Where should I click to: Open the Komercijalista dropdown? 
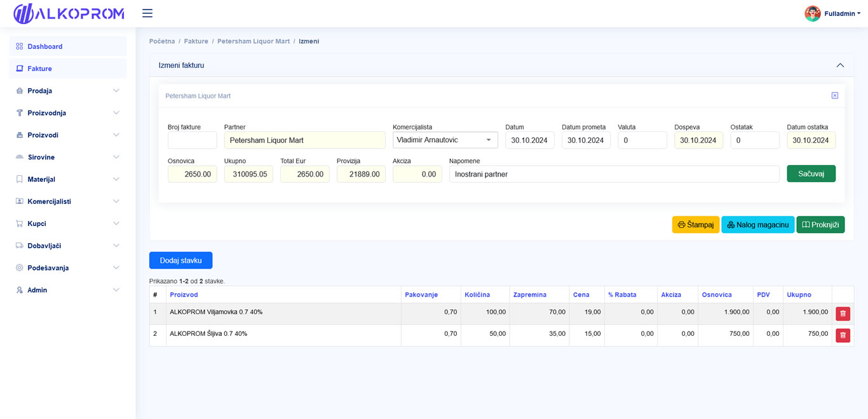click(x=445, y=140)
